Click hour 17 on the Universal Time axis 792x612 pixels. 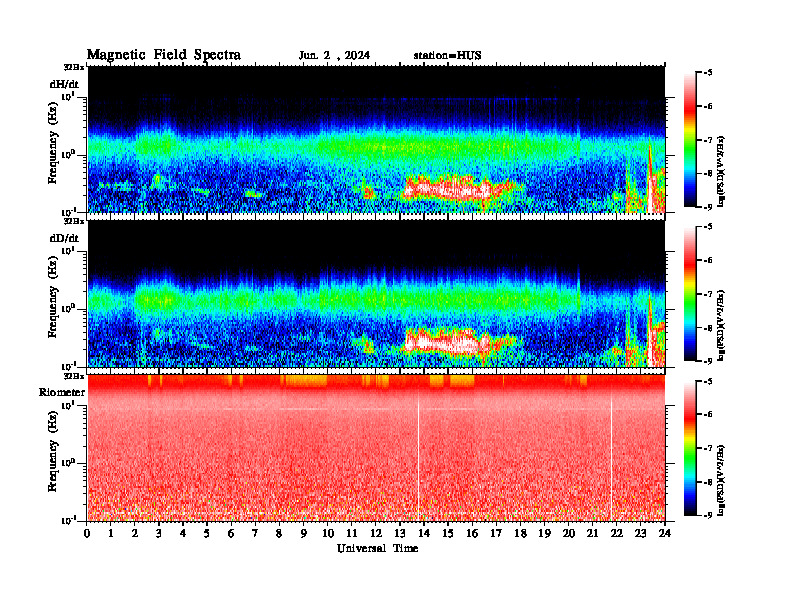point(496,534)
